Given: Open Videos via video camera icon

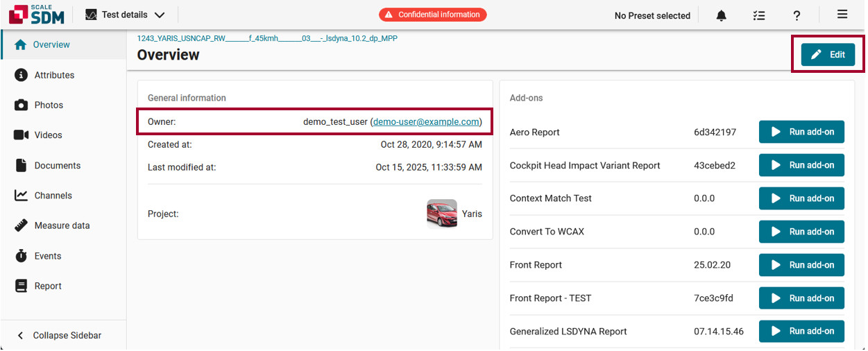Looking at the screenshot, I should (22, 135).
